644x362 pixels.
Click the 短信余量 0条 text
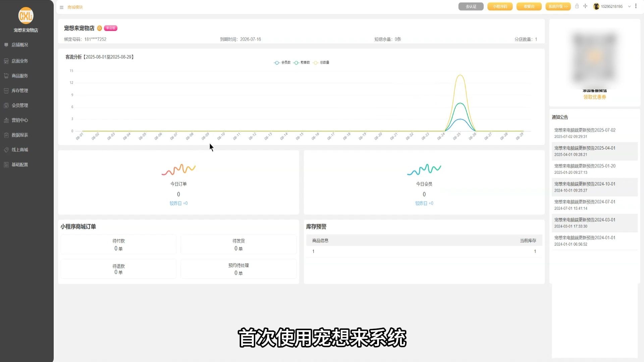(387, 39)
